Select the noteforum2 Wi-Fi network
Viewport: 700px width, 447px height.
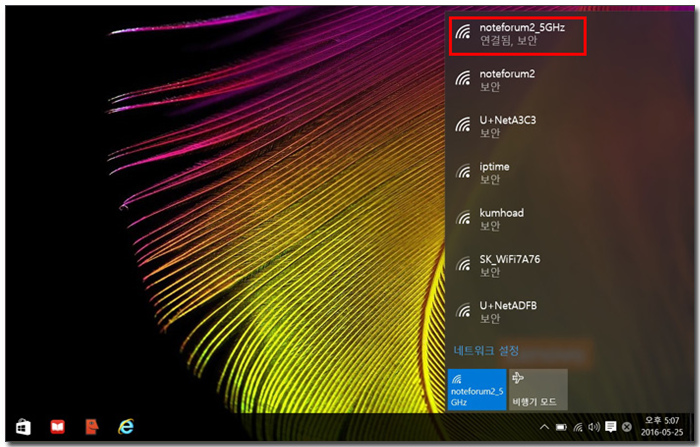click(x=570, y=80)
